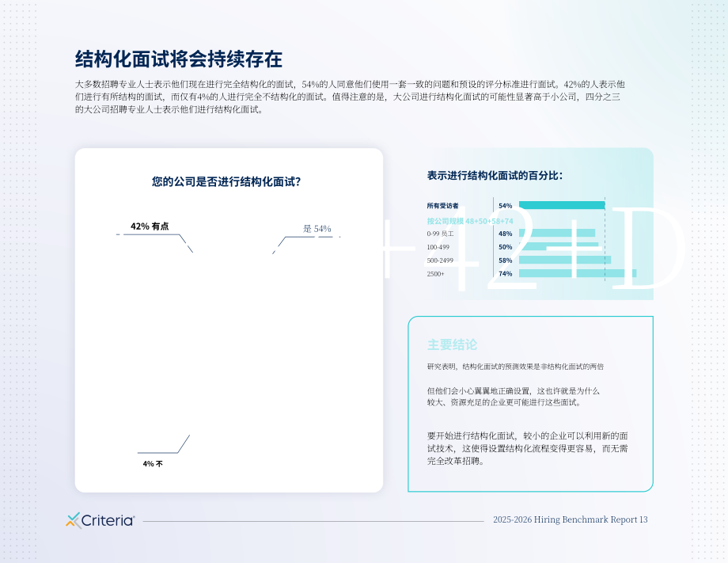Screen dimensions: 728x563
Task: Click the 48% value in bar chart
Action: click(x=505, y=234)
